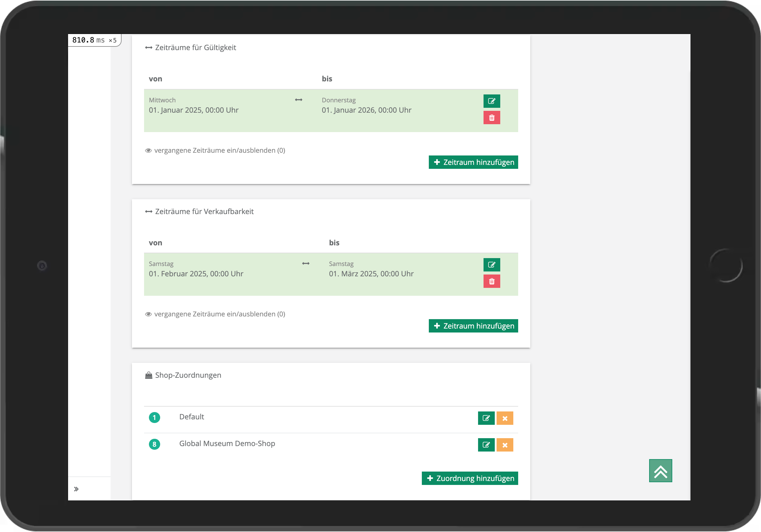Select the Global Museum Demo-Shop text
This screenshot has width=761, height=532.
[x=227, y=444]
